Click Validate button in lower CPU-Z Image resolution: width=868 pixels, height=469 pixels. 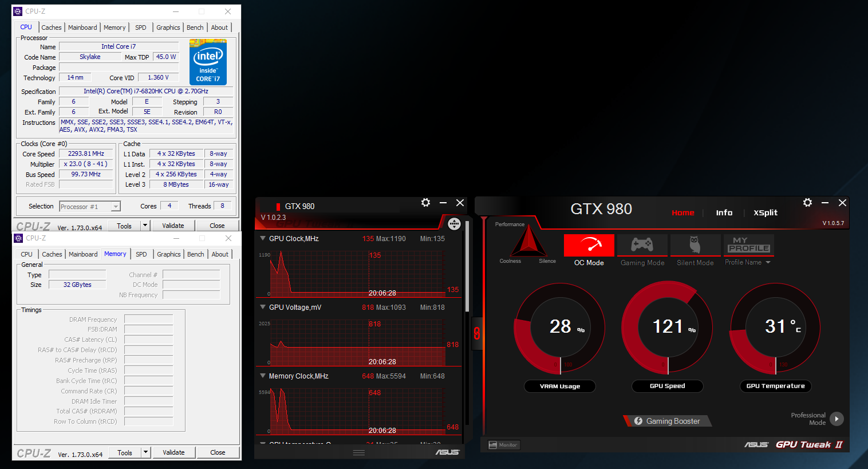(173, 452)
